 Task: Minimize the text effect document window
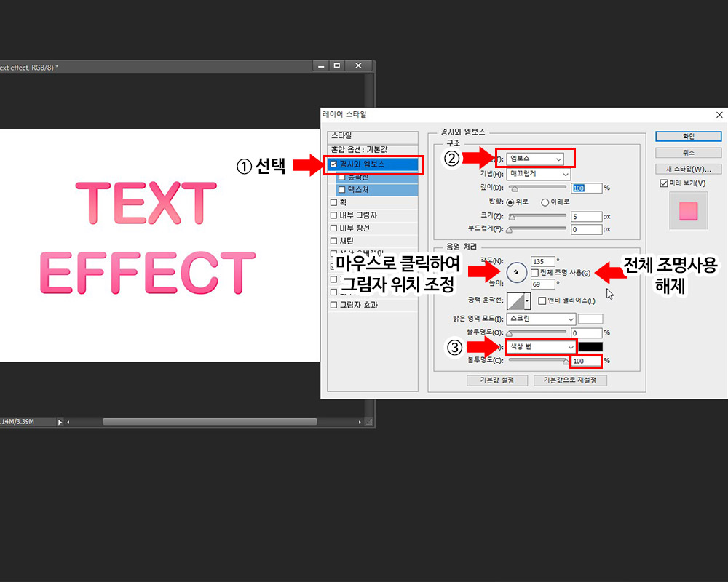pos(320,65)
